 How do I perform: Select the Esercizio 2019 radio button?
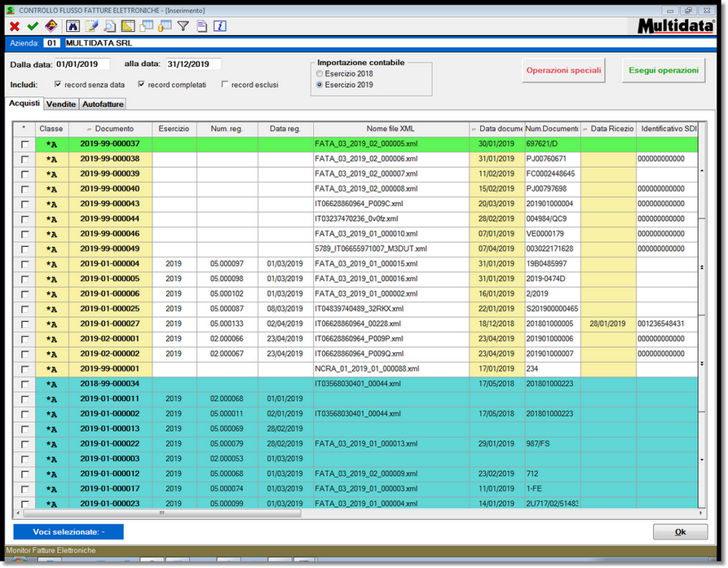(x=320, y=85)
